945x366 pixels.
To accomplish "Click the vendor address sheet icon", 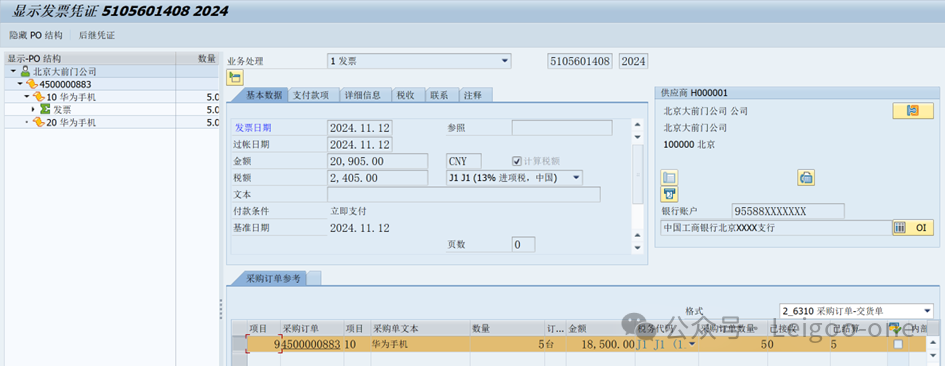I will (669, 177).
